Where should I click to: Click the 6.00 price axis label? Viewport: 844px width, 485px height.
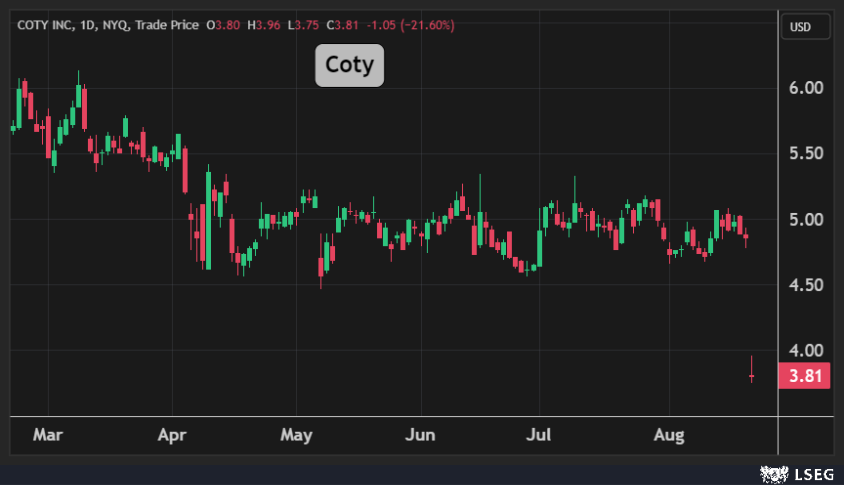806,88
